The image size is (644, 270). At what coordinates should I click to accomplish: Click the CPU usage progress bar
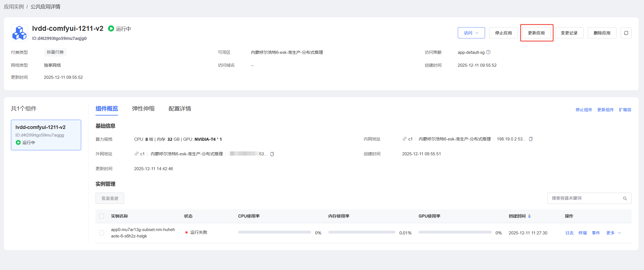(x=274, y=232)
